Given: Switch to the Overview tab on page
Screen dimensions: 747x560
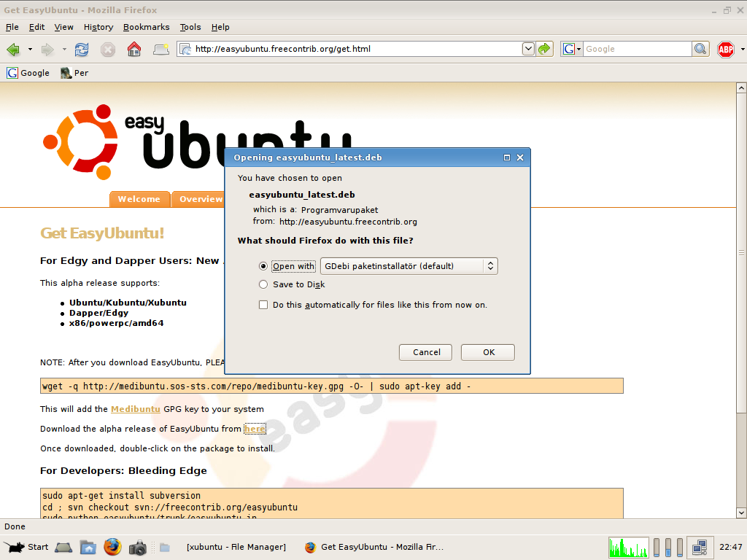Looking at the screenshot, I should [x=199, y=199].
